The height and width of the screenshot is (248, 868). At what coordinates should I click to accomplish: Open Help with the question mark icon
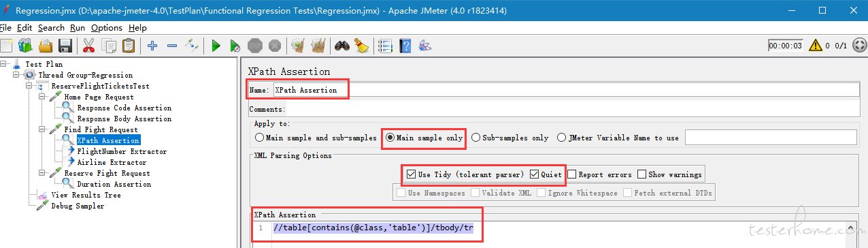pyautogui.click(x=405, y=46)
